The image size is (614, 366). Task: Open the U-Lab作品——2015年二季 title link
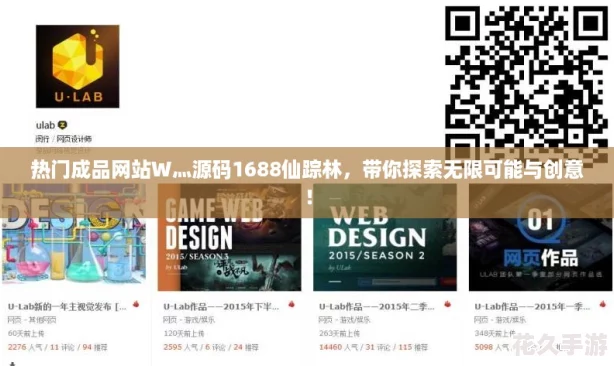(x=377, y=307)
